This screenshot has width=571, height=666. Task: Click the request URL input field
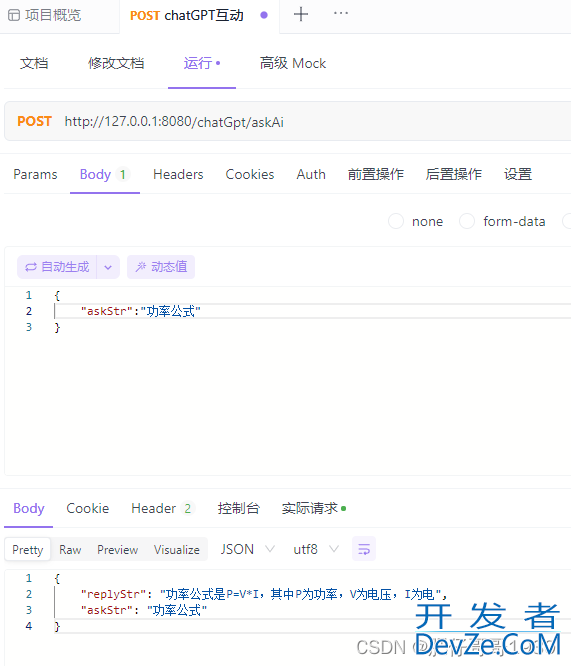pyautogui.click(x=174, y=122)
